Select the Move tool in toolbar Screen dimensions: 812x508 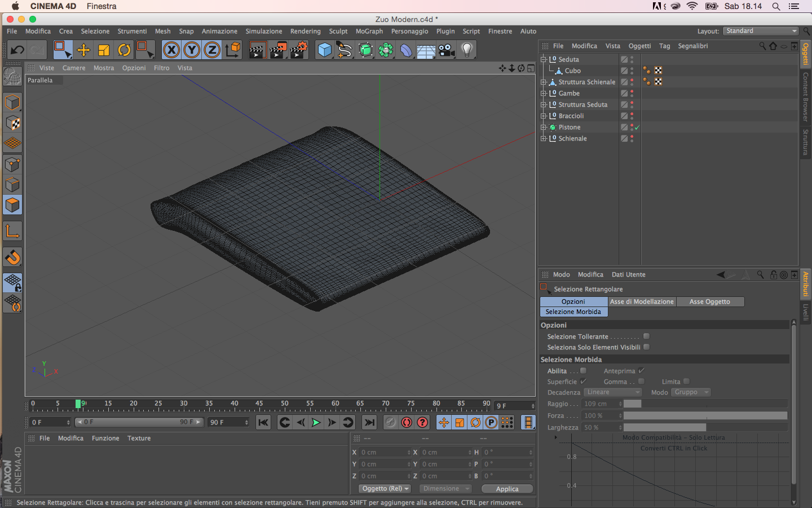click(x=83, y=50)
